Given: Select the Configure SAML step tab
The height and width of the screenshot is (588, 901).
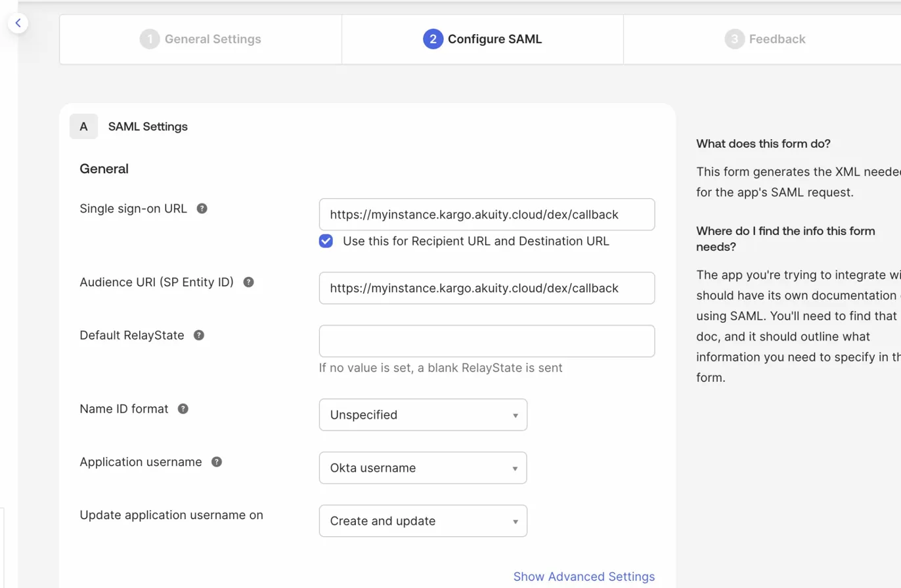Looking at the screenshot, I should (x=483, y=39).
